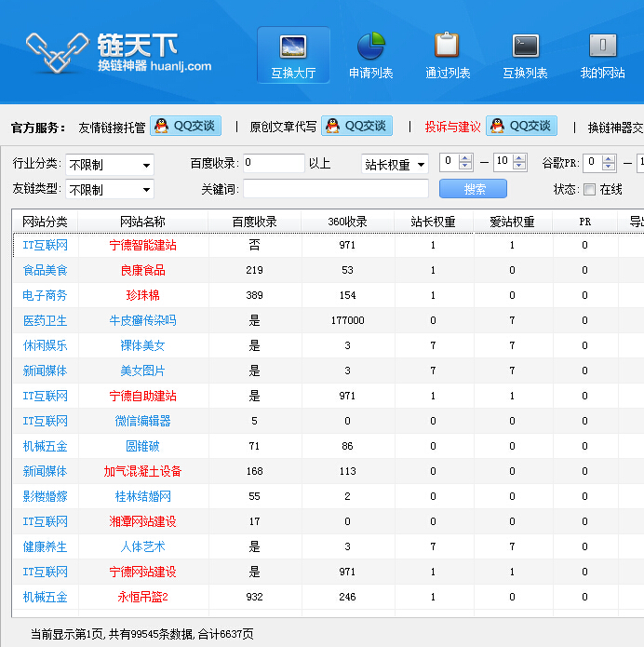Click QQ交谈 next to 投诉与建议
The width and height of the screenshot is (644, 647).
click(x=521, y=127)
